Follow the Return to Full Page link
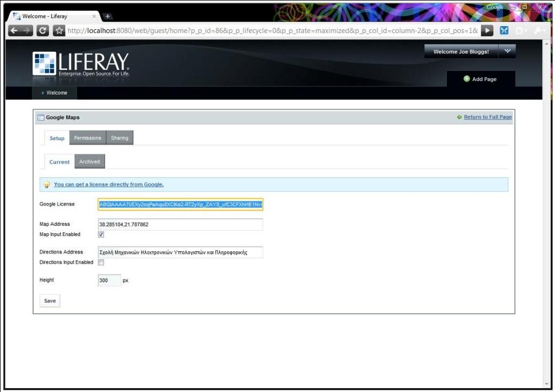The width and height of the screenshot is (555, 392). 488,117
